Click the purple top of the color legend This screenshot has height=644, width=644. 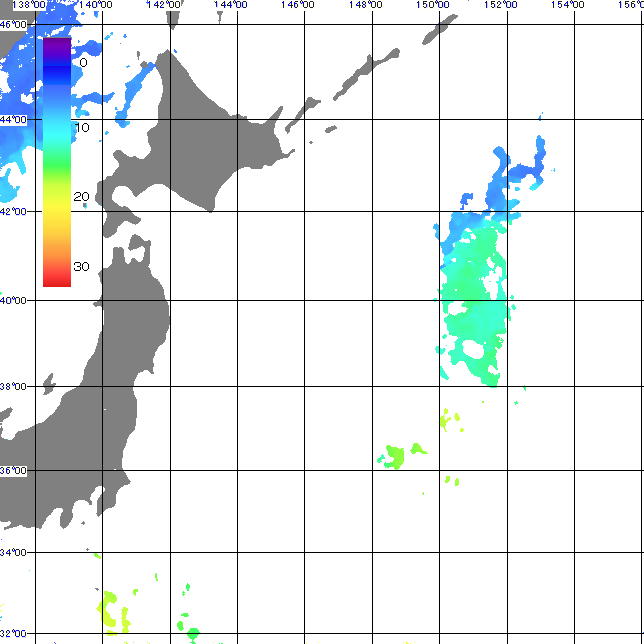[57, 45]
